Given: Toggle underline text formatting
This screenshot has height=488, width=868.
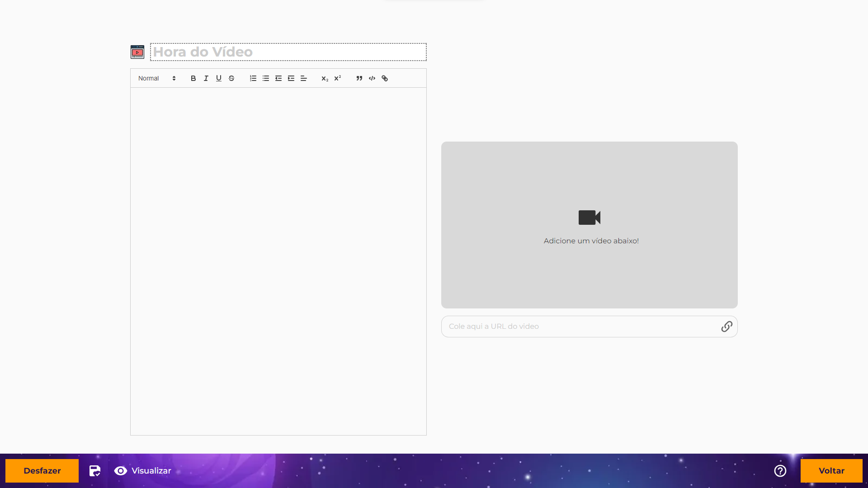Looking at the screenshot, I should click(219, 78).
